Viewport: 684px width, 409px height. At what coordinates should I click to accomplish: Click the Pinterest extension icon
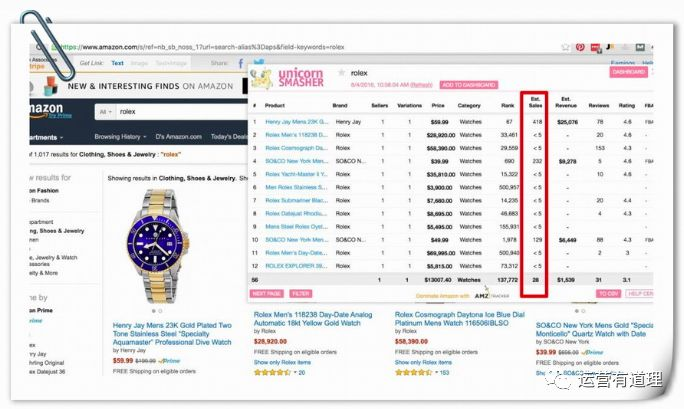pyautogui.click(x=580, y=47)
